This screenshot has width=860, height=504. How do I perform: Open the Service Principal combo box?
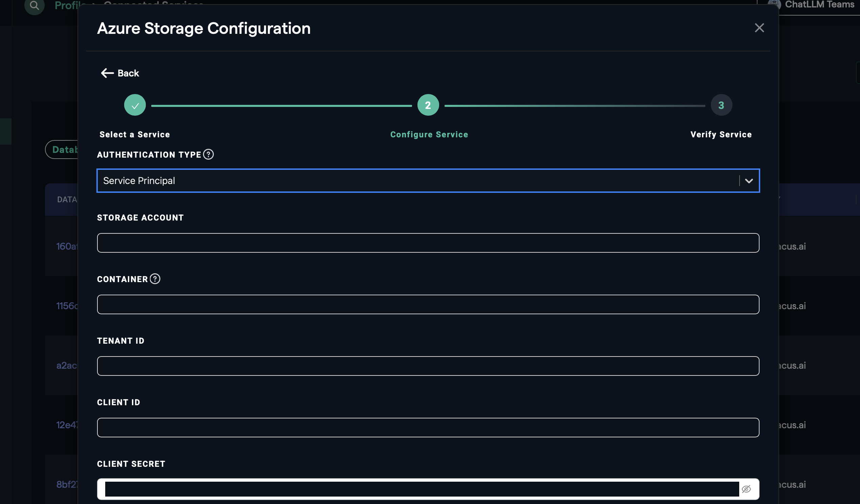(x=409, y=181)
